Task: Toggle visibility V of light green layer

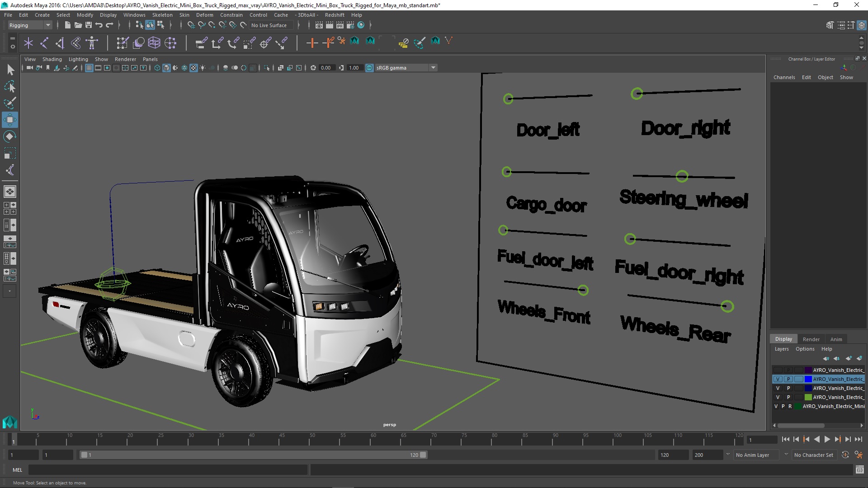Action: coord(778,397)
